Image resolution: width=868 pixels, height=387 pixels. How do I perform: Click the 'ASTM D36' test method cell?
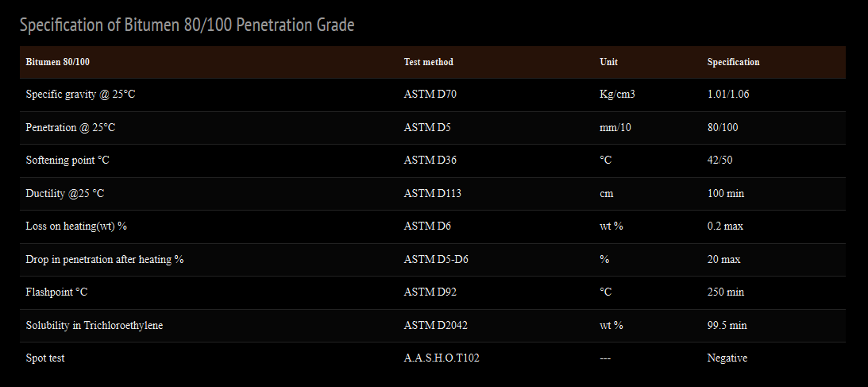tap(430, 161)
